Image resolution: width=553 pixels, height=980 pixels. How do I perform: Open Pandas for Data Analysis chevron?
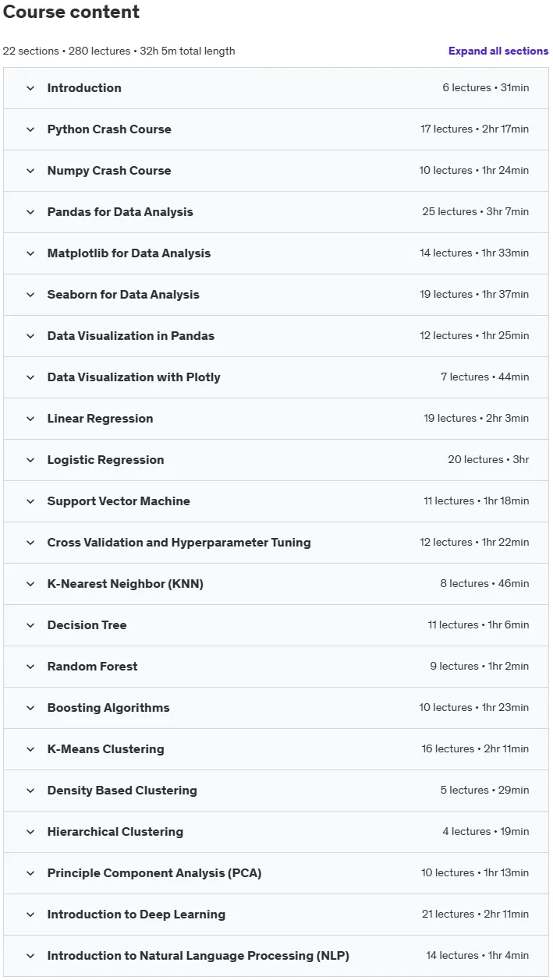(x=30, y=212)
